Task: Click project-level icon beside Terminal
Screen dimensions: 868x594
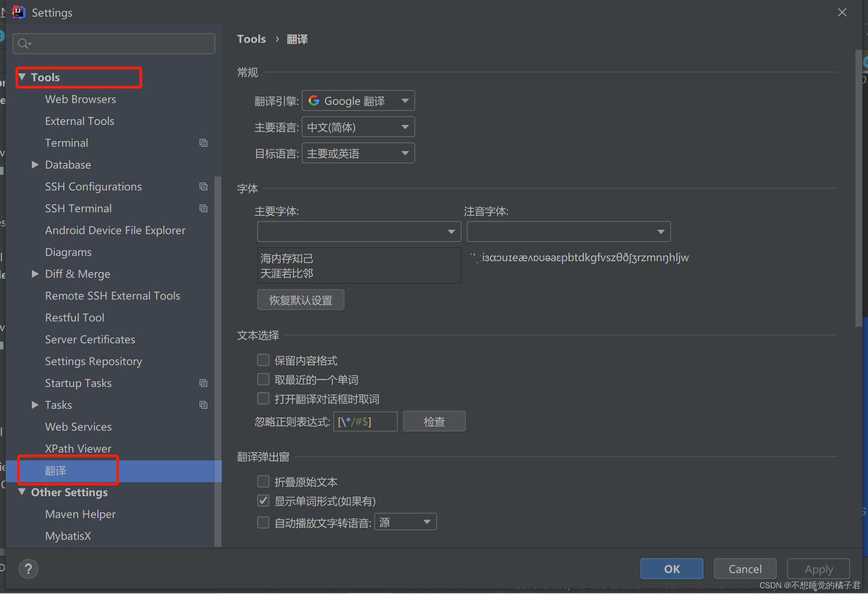Action: tap(203, 143)
